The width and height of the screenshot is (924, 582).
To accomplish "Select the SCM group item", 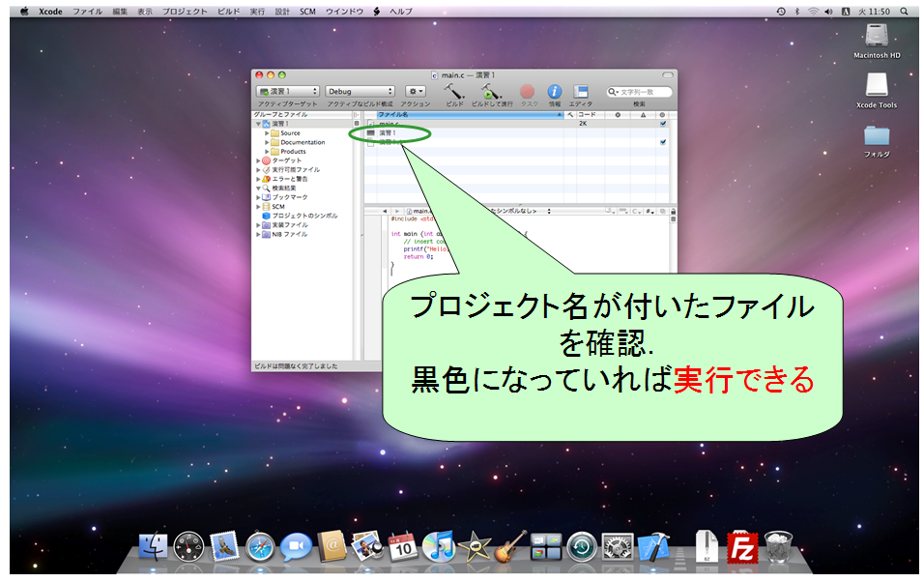I will coord(274,206).
